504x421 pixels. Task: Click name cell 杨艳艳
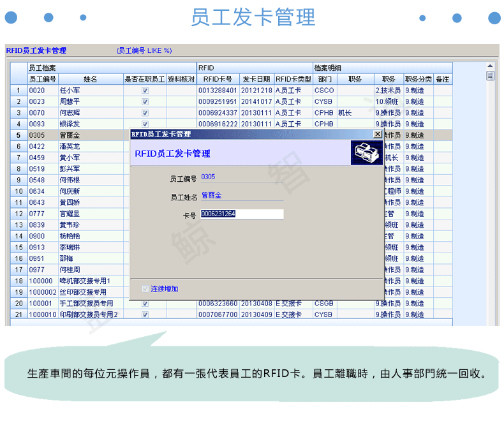click(91, 236)
